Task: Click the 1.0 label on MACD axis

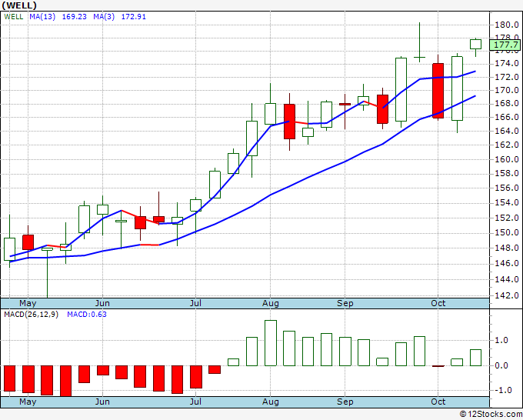Action: click(x=501, y=340)
